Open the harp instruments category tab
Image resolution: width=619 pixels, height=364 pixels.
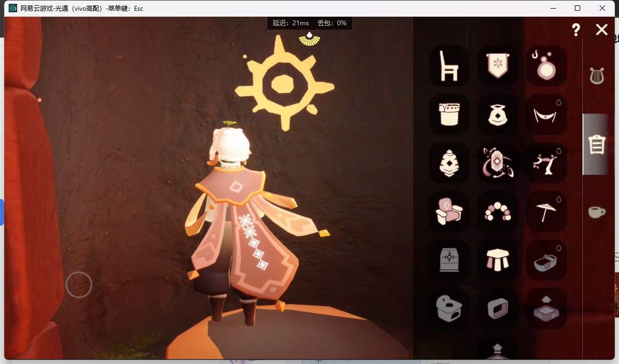tap(596, 76)
